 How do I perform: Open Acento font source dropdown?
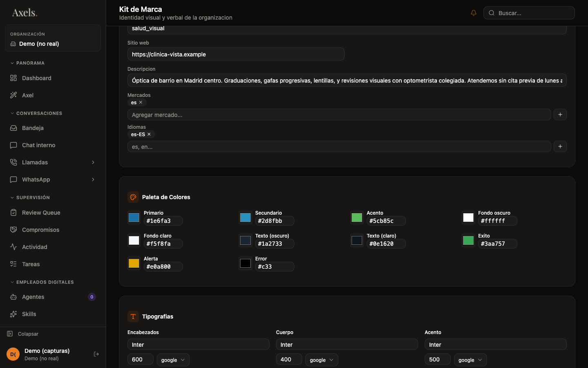coord(470,360)
